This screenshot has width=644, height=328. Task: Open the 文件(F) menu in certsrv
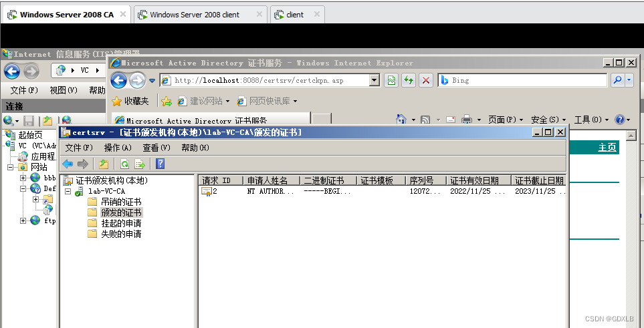[79, 148]
